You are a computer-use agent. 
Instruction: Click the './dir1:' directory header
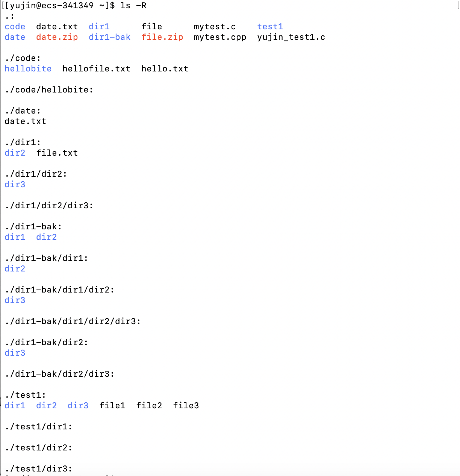coord(23,142)
